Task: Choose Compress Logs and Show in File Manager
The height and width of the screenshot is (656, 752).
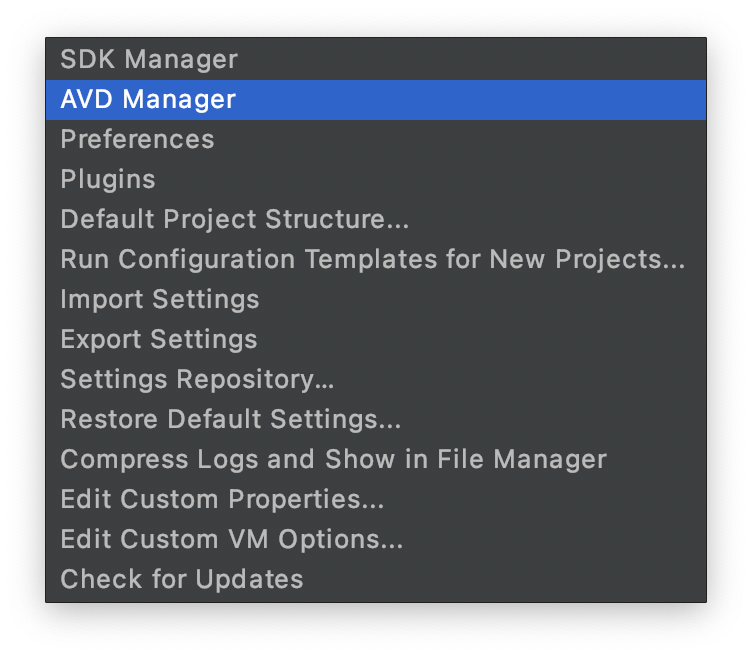Action: coord(376,459)
